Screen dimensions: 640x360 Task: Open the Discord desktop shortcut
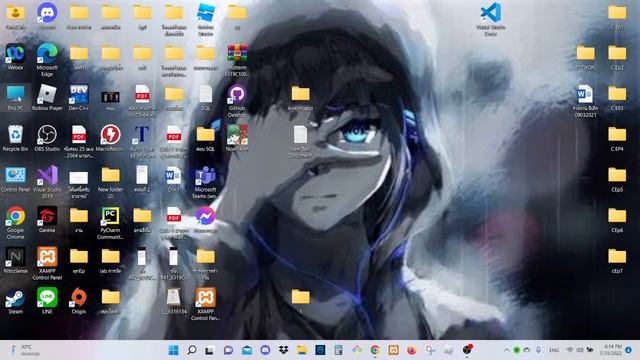click(x=47, y=16)
